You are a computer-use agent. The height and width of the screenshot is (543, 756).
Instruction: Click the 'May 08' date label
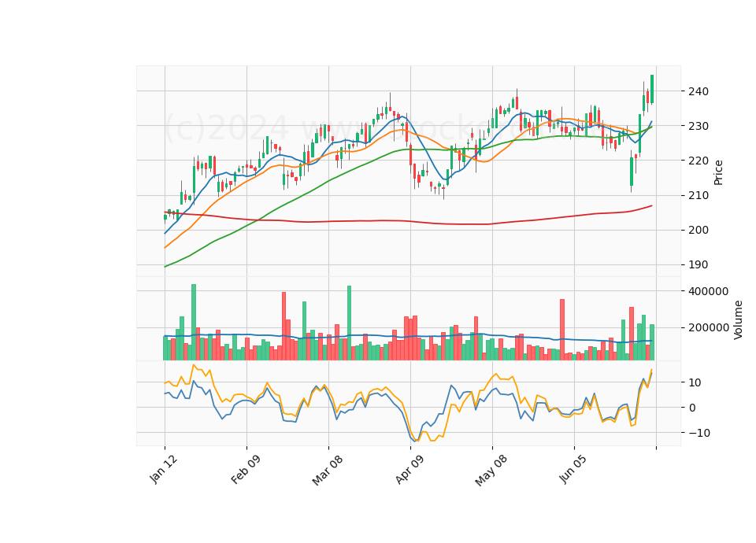tap(491, 471)
